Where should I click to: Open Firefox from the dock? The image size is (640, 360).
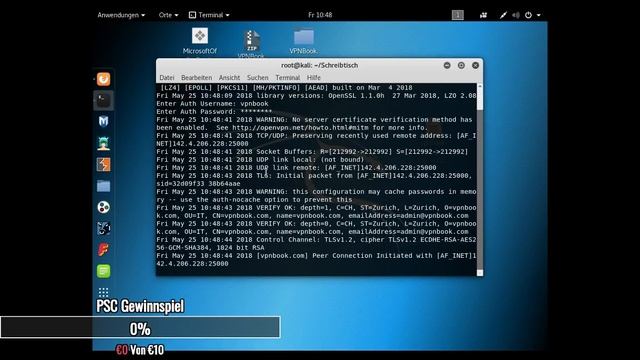pos(103,79)
